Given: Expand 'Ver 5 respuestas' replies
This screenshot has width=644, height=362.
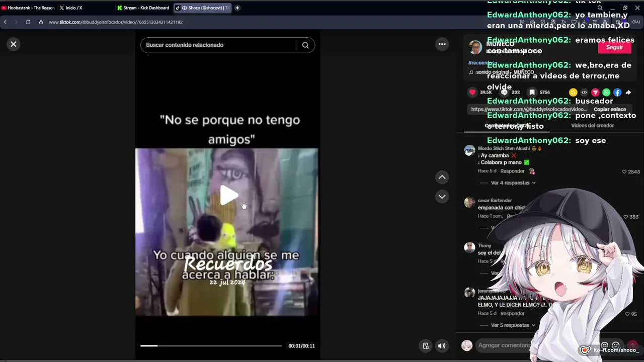Looking at the screenshot, I should (x=513, y=325).
